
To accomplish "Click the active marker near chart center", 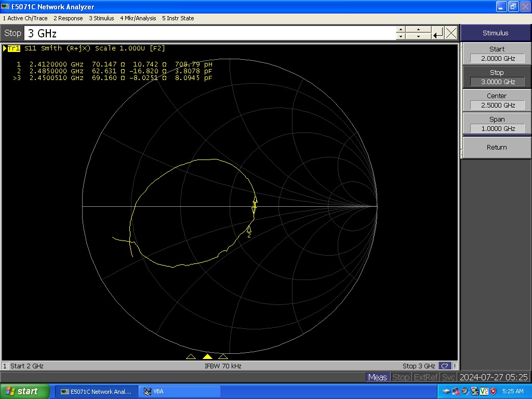I will pos(254,209).
